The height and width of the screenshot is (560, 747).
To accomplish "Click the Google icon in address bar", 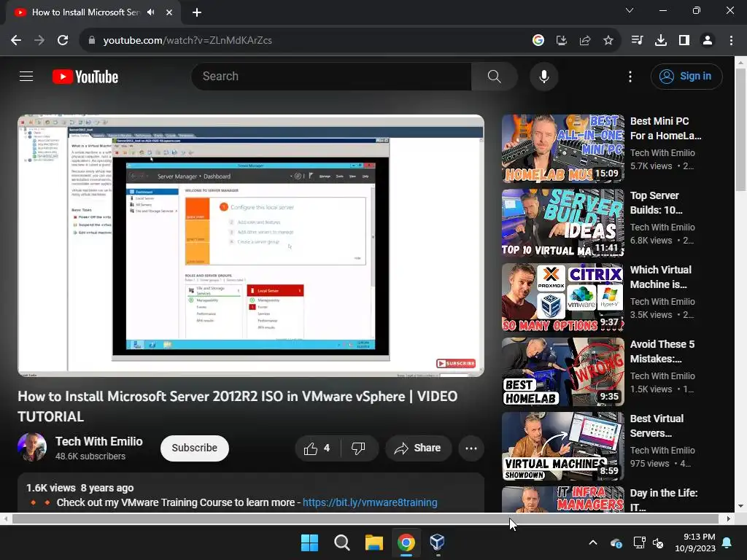I will pos(538,41).
